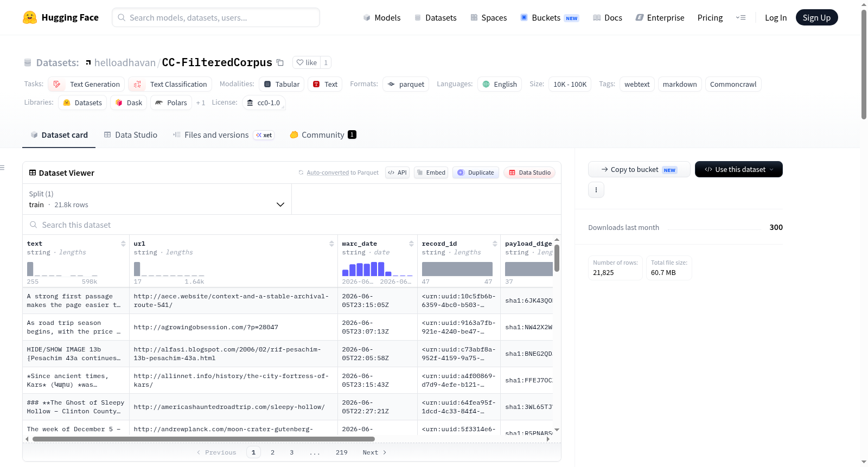Expand the train split dropdown
The image size is (868, 467).
point(157,199)
